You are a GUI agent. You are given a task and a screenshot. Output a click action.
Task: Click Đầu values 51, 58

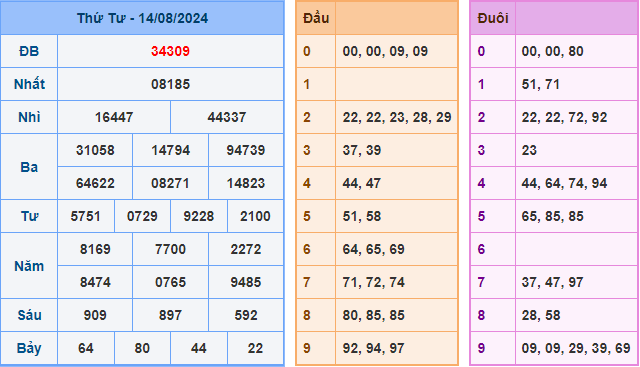pos(362,216)
